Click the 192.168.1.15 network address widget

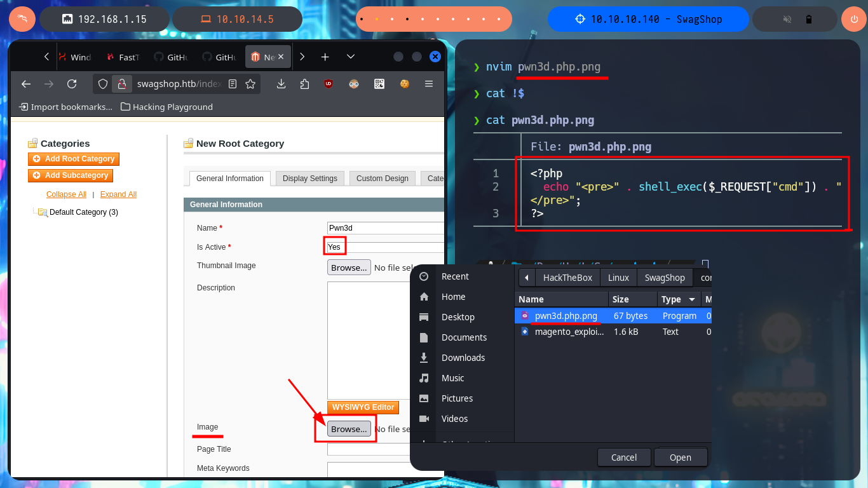click(x=104, y=19)
